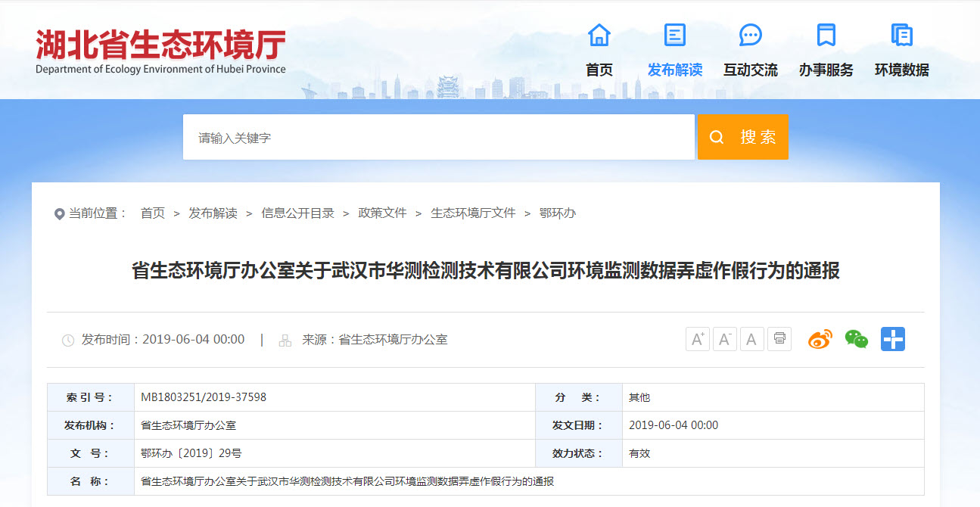
Task: Open 首页 in the breadcrumb
Action: click(x=152, y=213)
